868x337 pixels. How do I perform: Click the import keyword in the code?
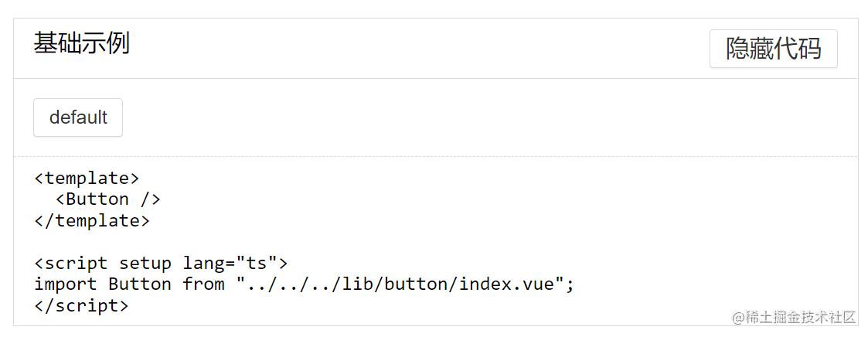tap(66, 284)
